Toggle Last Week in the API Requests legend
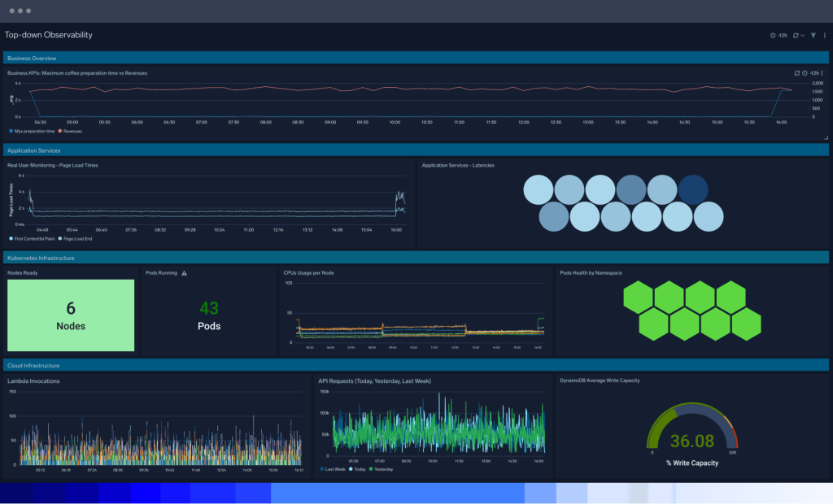The image size is (833, 504). tap(333, 469)
